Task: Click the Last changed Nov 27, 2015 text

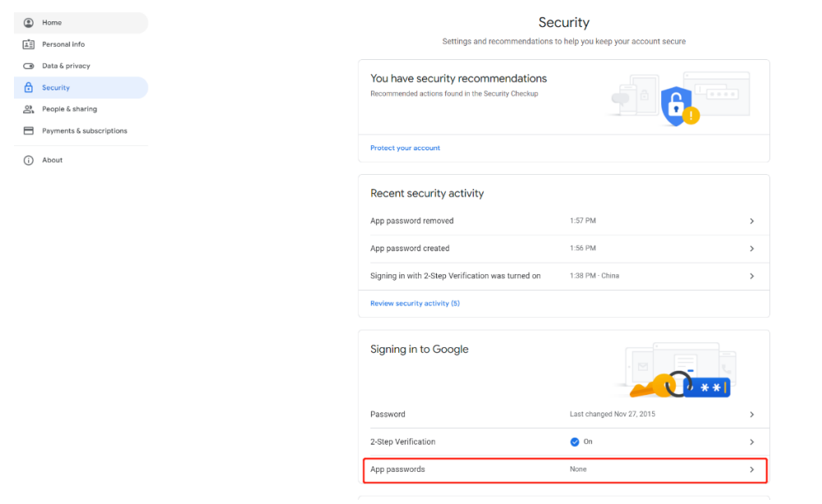Action: coord(613,415)
